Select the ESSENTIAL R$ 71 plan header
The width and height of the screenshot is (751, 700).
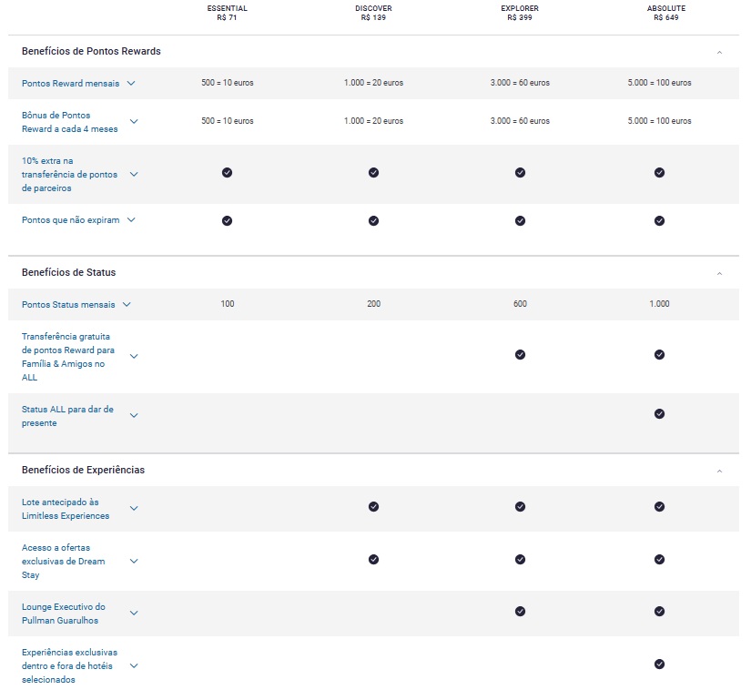coord(227,13)
